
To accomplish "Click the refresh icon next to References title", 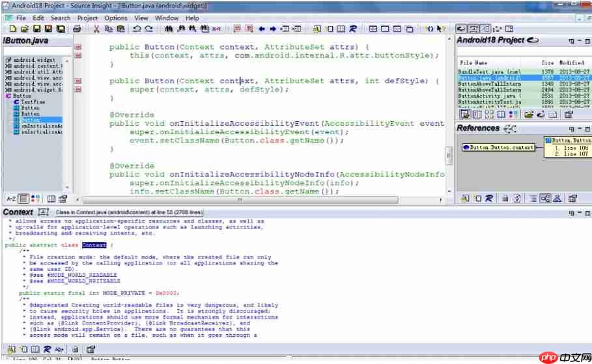I will 509,129.
